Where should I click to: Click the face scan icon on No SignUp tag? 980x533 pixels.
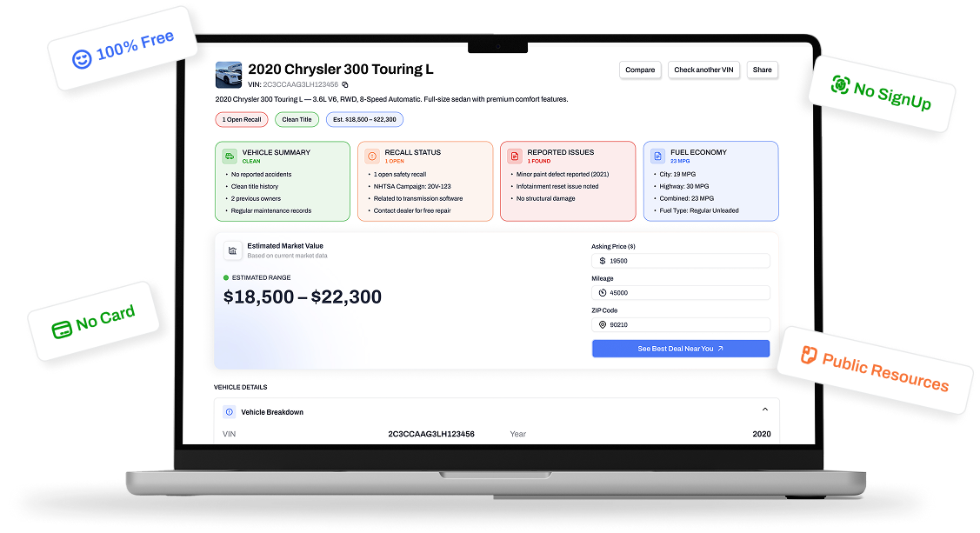(x=841, y=84)
